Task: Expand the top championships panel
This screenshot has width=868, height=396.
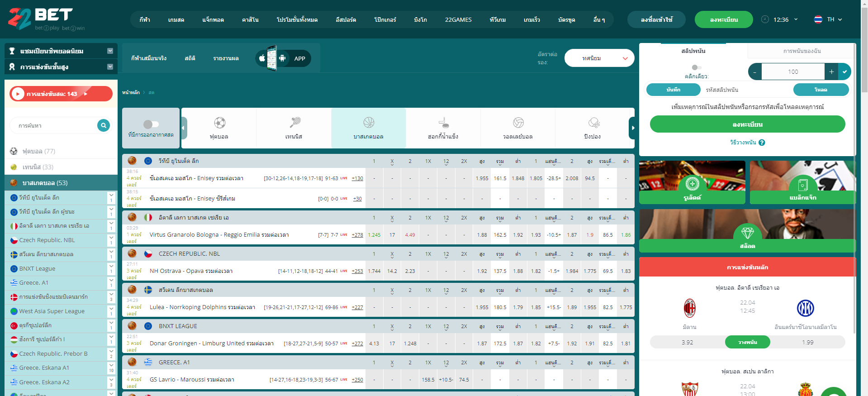Action: (x=110, y=51)
